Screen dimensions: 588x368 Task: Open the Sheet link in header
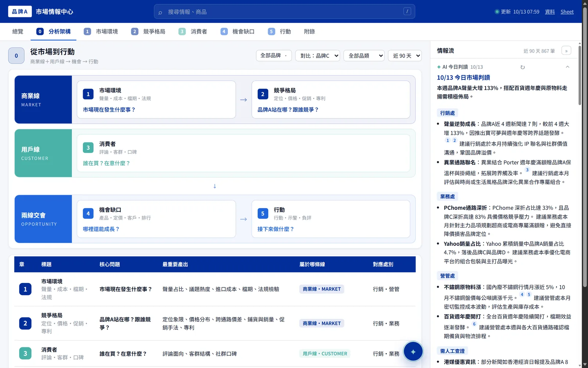pyautogui.click(x=567, y=12)
